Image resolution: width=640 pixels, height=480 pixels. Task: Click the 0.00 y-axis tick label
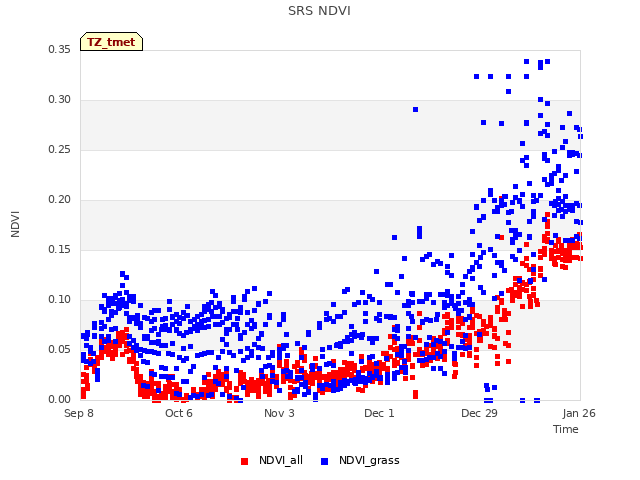point(60,400)
